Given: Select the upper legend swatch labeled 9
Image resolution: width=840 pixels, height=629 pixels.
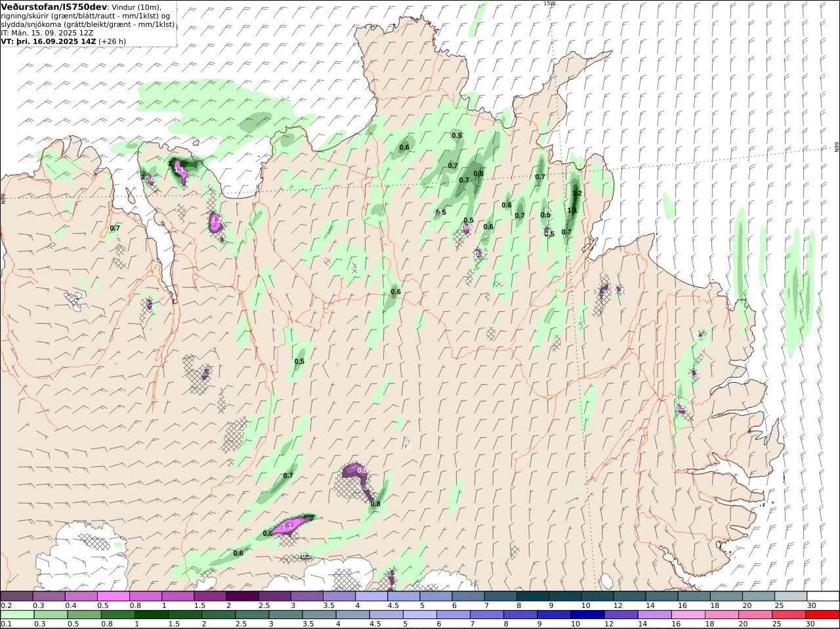Looking at the screenshot, I should (564, 596).
